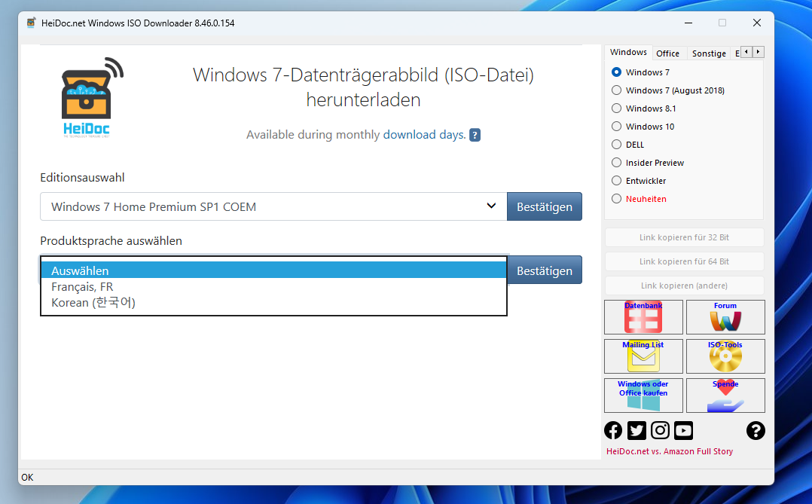Select the Neuheiten radio button

pos(616,199)
